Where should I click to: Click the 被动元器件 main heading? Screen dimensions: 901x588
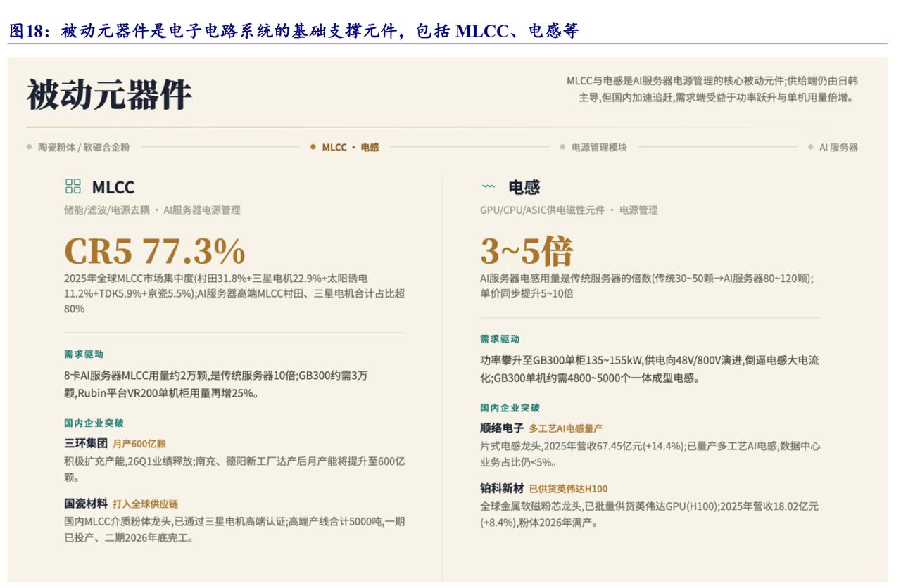109,94
